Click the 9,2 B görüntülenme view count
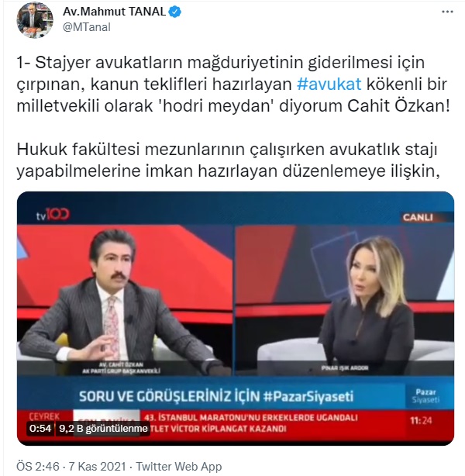The image size is (465, 476). tap(103, 429)
